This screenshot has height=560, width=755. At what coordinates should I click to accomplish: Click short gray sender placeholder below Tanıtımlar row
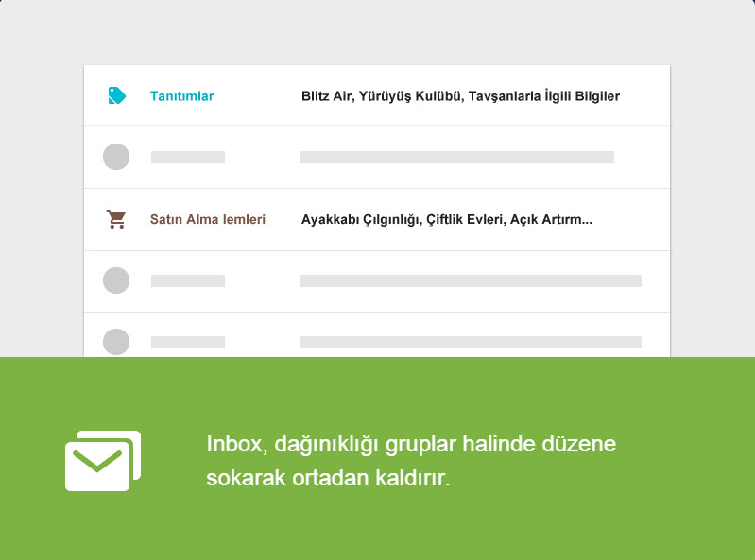tap(188, 158)
